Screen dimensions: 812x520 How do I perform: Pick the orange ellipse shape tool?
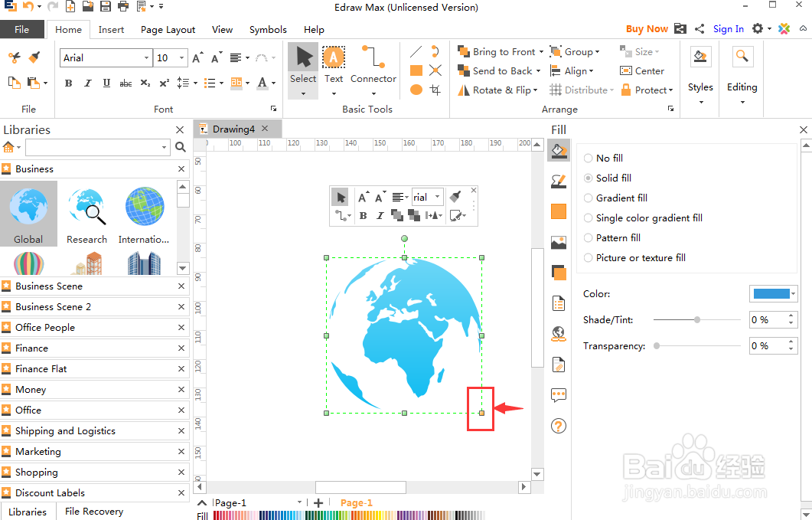click(416, 90)
